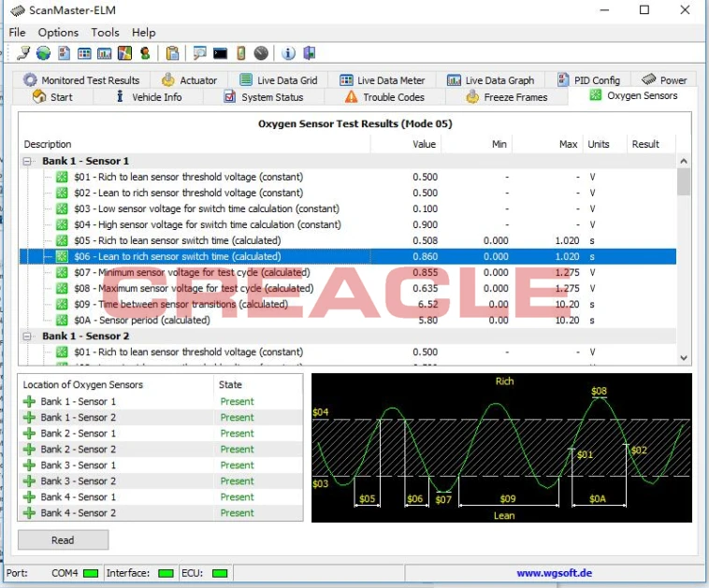
Task: Click the exit door toolbar icon
Action: [310, 53]
